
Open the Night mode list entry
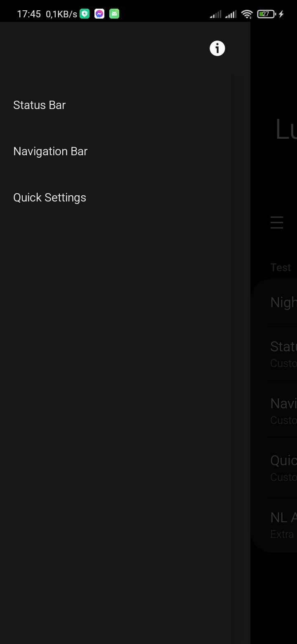click(x=283, y=302)
